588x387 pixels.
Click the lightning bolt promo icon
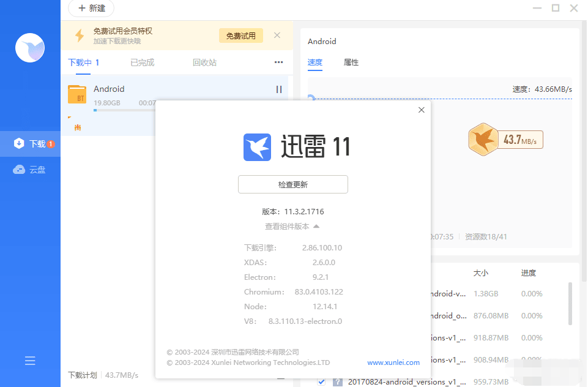[x=80, y=36]
